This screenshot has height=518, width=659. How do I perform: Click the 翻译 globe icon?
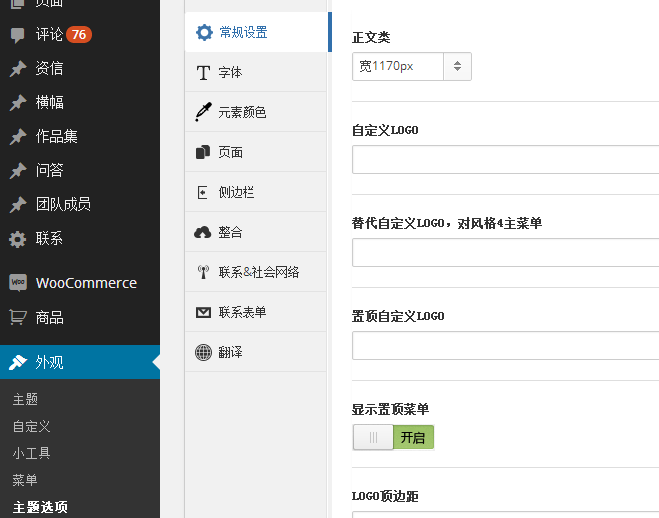[x=203, y=352]
